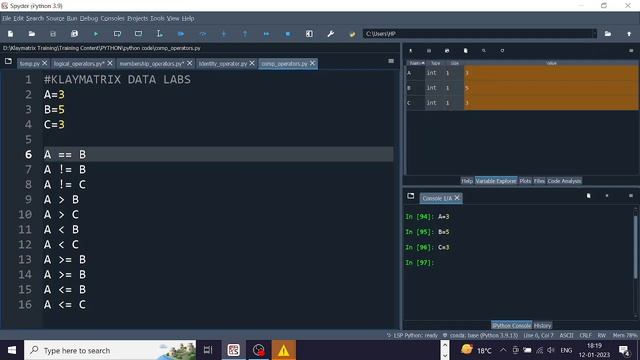640x360 pixels.
Task: Search variables in Variable Explorer
Action: tap(484, 51)
